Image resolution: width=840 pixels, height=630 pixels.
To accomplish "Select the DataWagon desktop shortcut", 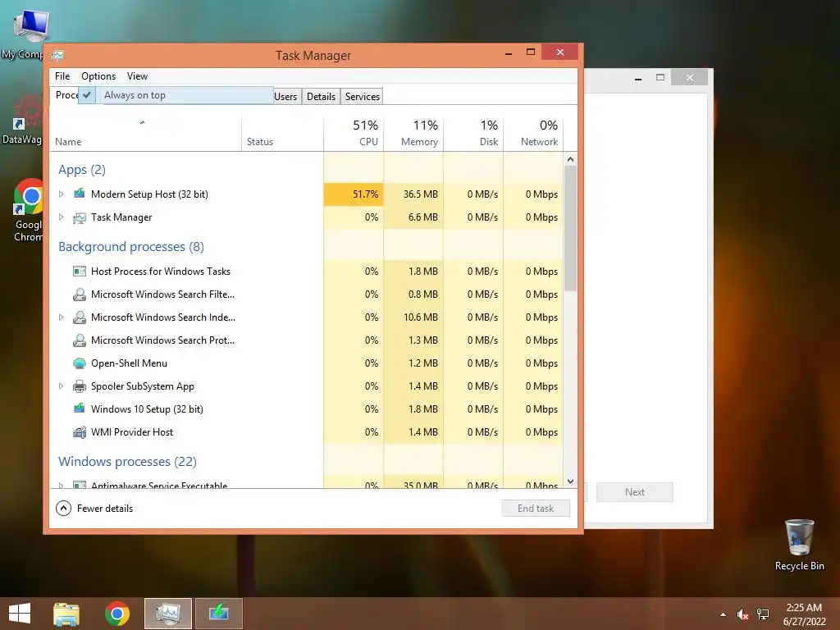I will (x=22, y=120).
